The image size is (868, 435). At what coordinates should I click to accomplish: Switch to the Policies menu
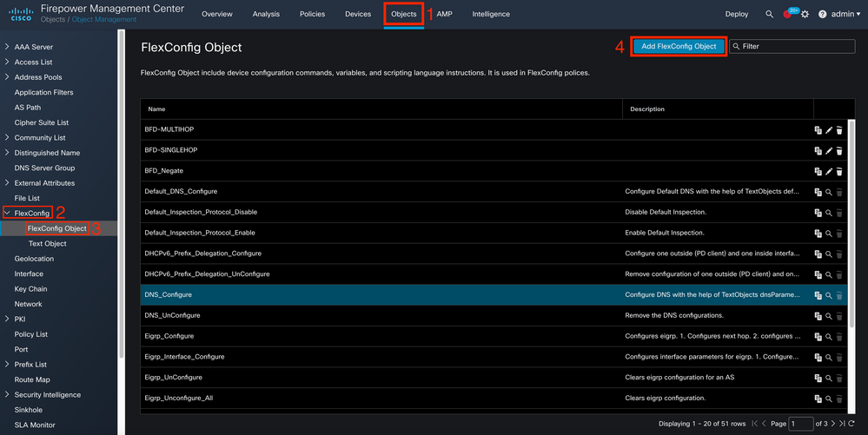tap(312, 14)
